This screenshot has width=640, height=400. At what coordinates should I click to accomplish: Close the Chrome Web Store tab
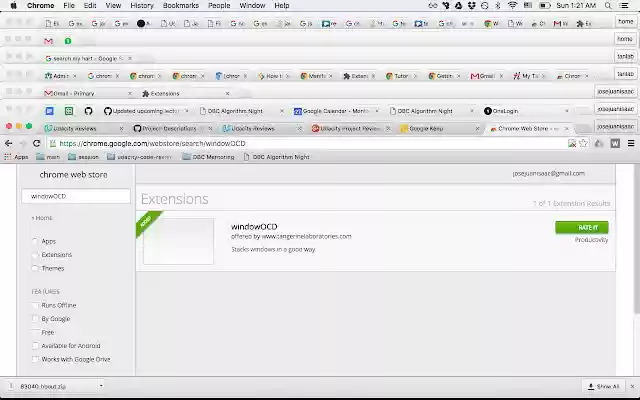click(567, 129)
